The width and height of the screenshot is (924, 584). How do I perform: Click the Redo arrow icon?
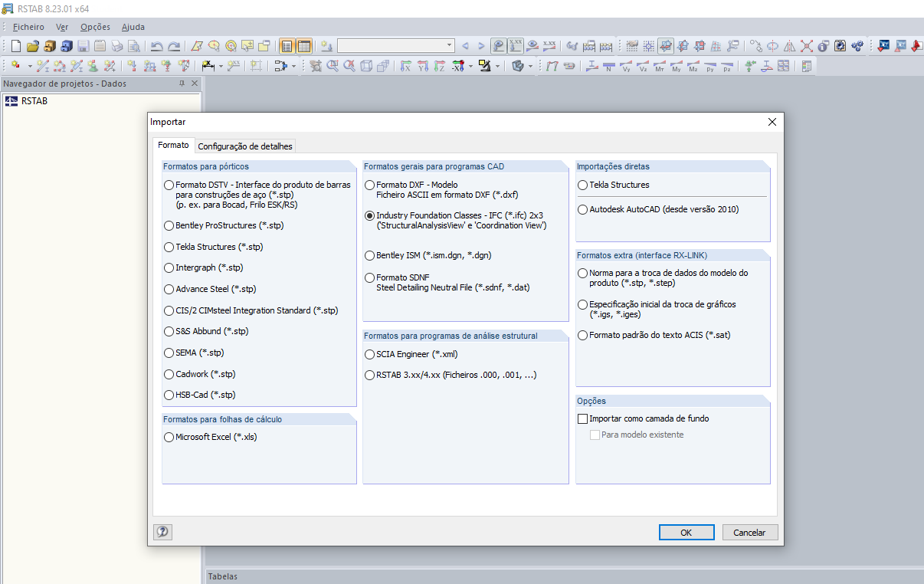click(174, 46)
